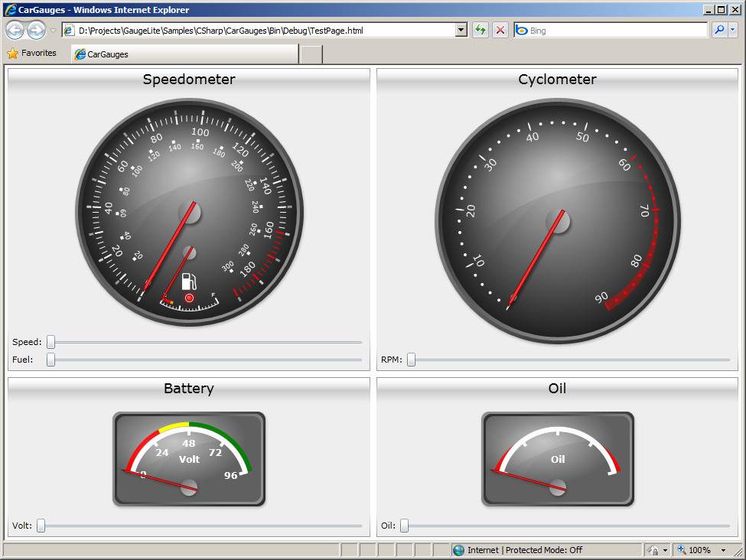Screen dimensions: 746x560
Task: Expand the address bar history dropdown
Action: [461, 30]
